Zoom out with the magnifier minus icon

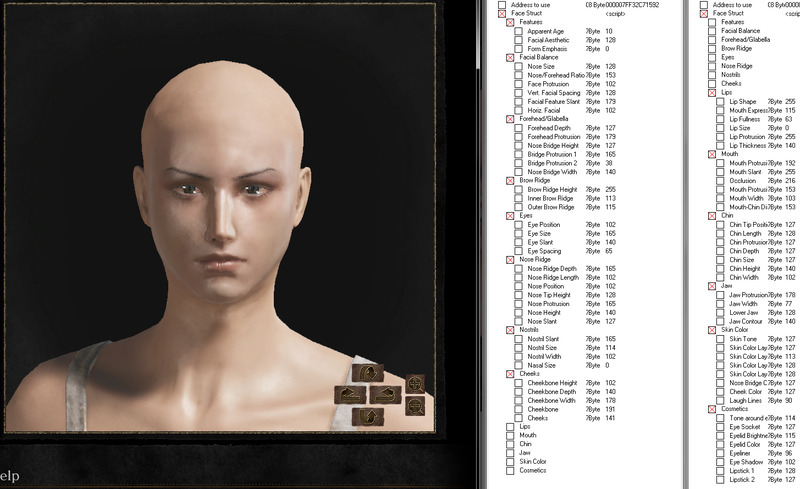coord(415,406)
